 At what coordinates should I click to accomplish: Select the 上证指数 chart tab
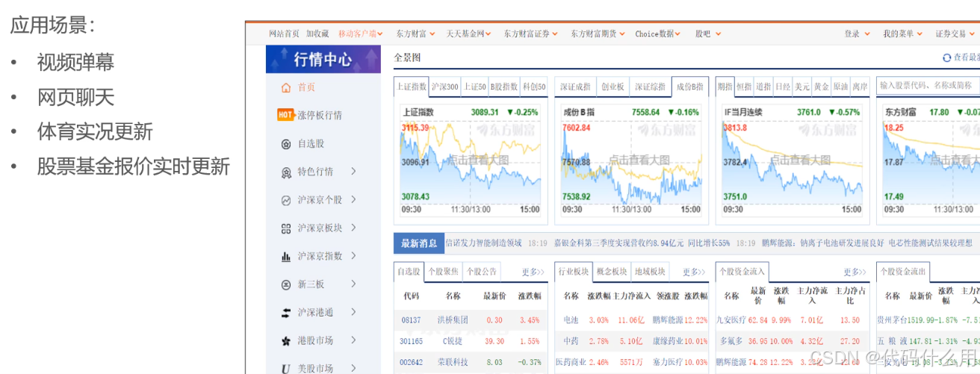pyautogui.click(x=412, y=87)
